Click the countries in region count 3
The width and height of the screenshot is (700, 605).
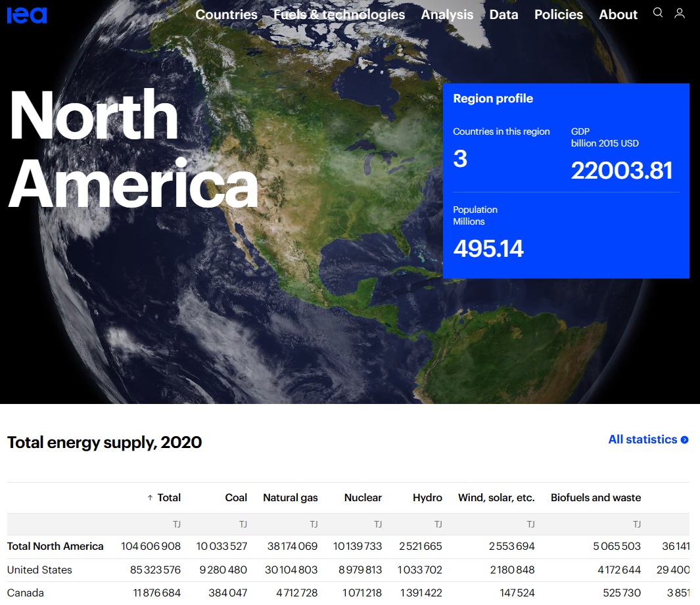point(460,159)
